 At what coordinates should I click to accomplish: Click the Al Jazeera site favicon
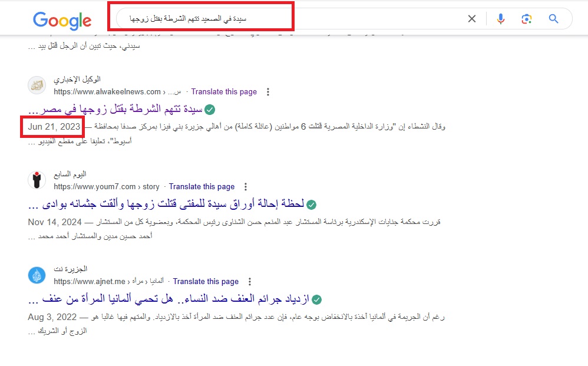tap(37, 275)
